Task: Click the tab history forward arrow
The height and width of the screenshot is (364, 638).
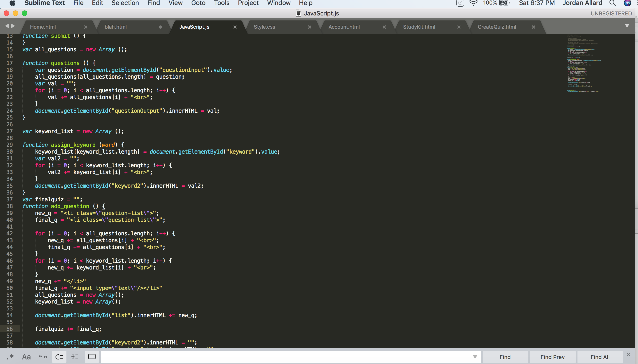Action: 13,26
